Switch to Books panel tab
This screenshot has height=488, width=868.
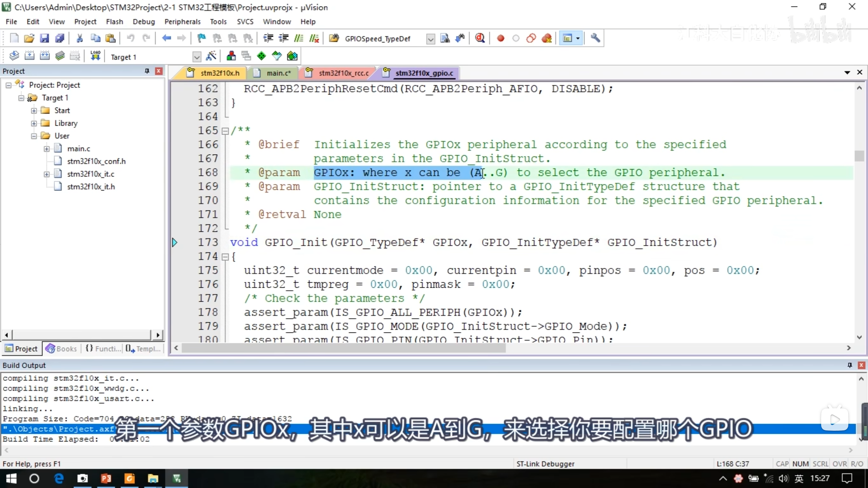[62, 349]
